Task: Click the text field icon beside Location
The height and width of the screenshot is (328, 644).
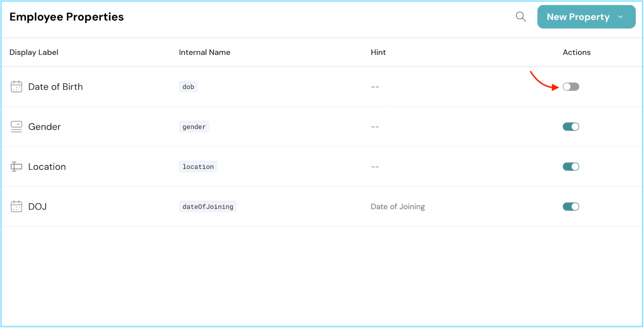Action: [x=17, y=166]
